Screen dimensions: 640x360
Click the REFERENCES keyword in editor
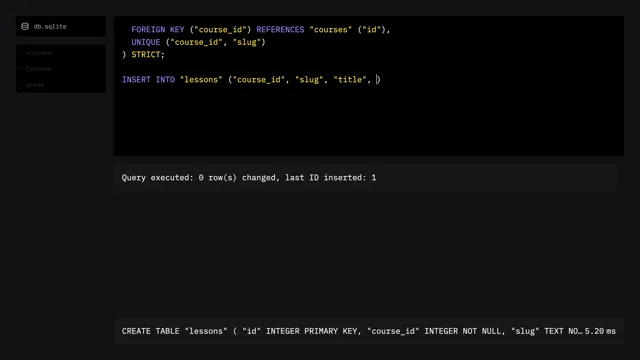point(280,30)
